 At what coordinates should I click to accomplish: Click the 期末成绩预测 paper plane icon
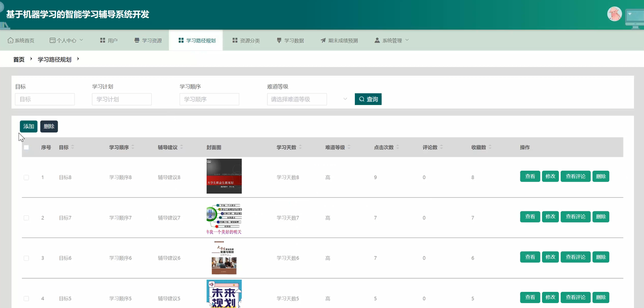pyautogui.click(x=323, y=40)
